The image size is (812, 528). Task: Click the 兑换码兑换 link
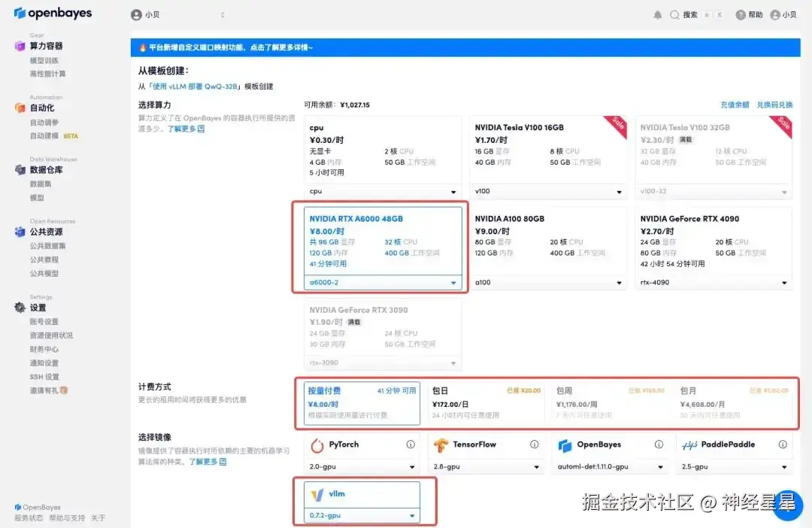[x=774, y=105]
